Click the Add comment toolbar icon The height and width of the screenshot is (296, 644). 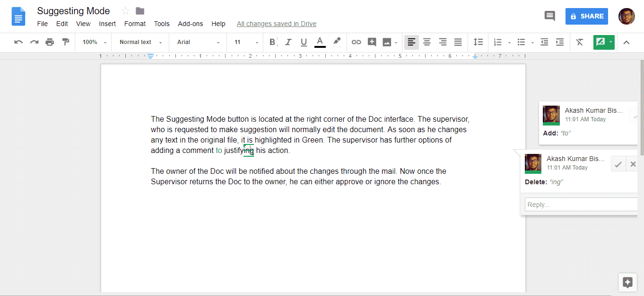tap(372, 42)
